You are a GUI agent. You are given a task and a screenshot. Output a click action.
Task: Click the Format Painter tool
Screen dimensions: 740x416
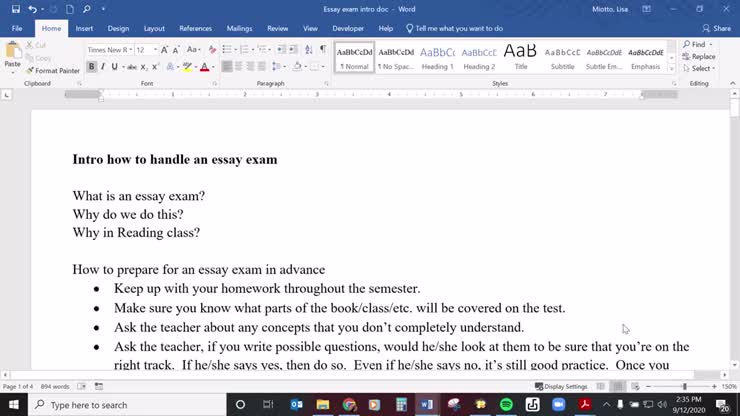(55, 71)
